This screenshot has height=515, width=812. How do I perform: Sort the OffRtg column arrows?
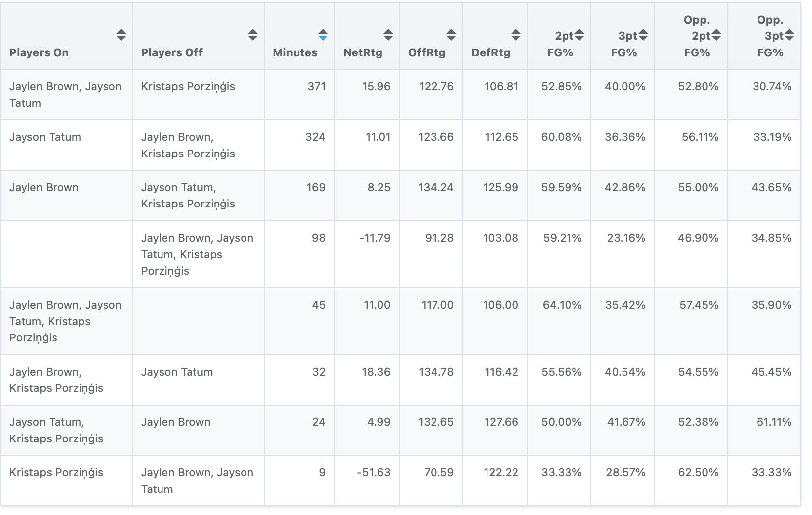click(x=451, y=35)
